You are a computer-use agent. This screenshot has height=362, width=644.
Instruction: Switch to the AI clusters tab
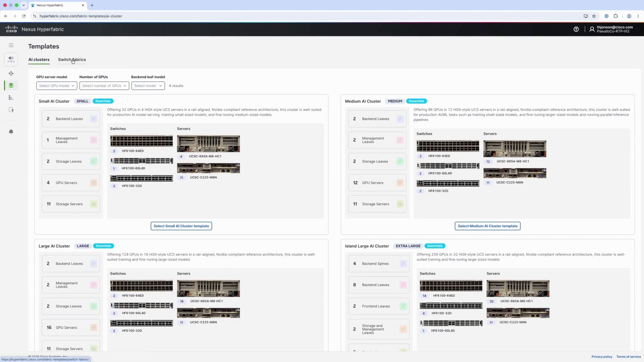point(39,60)
